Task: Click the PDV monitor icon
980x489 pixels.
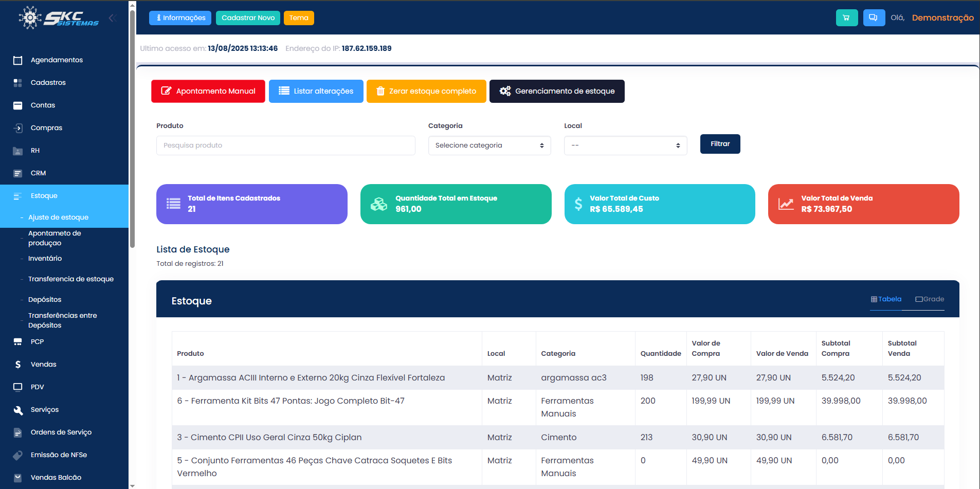Action: coord(17,387)
